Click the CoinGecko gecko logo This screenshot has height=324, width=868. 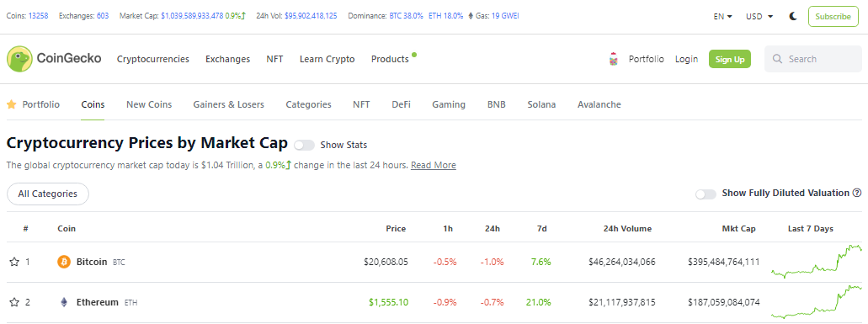(19, 59)
